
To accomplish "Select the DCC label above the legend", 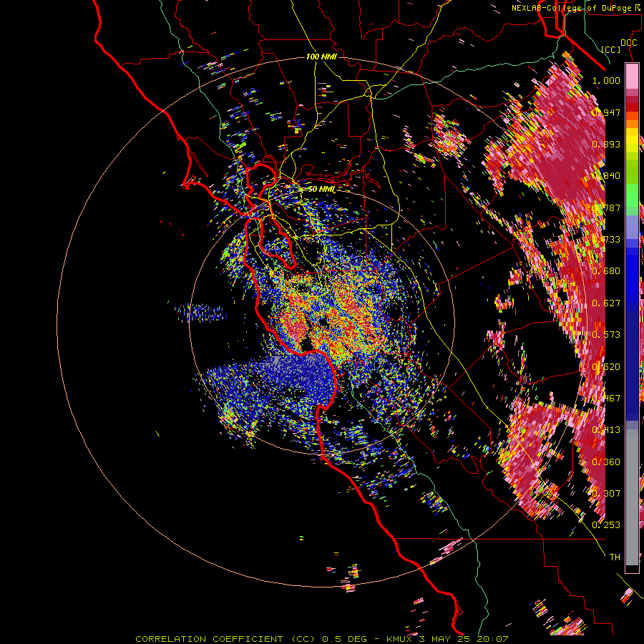I will 628,43.
